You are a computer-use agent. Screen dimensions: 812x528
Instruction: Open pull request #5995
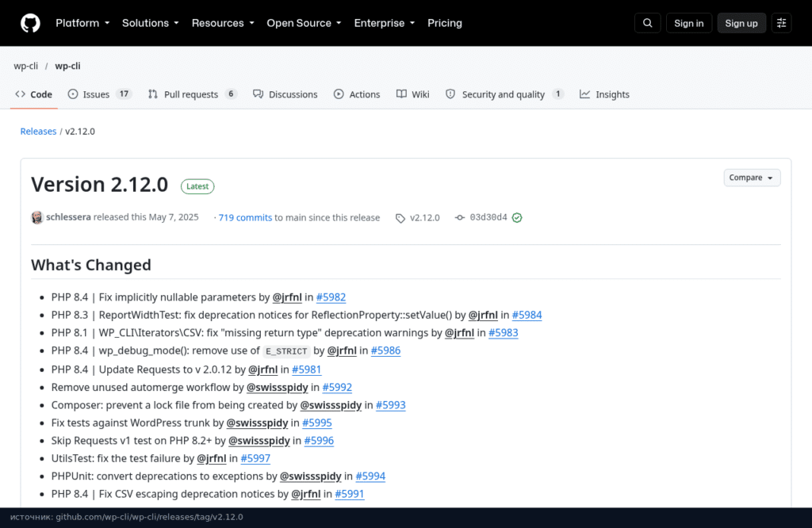click(317, 423)
